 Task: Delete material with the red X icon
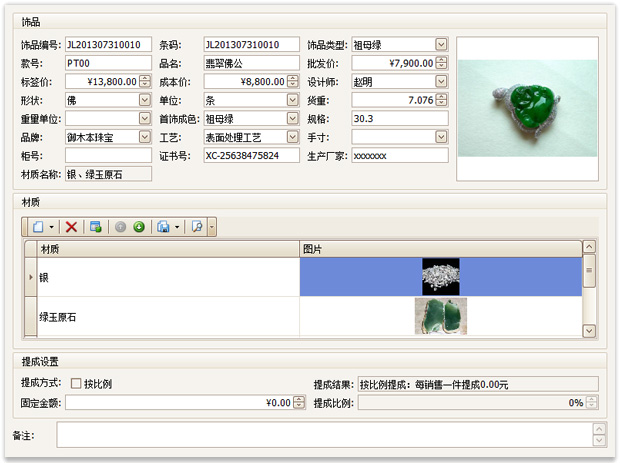tap(71, 227)
